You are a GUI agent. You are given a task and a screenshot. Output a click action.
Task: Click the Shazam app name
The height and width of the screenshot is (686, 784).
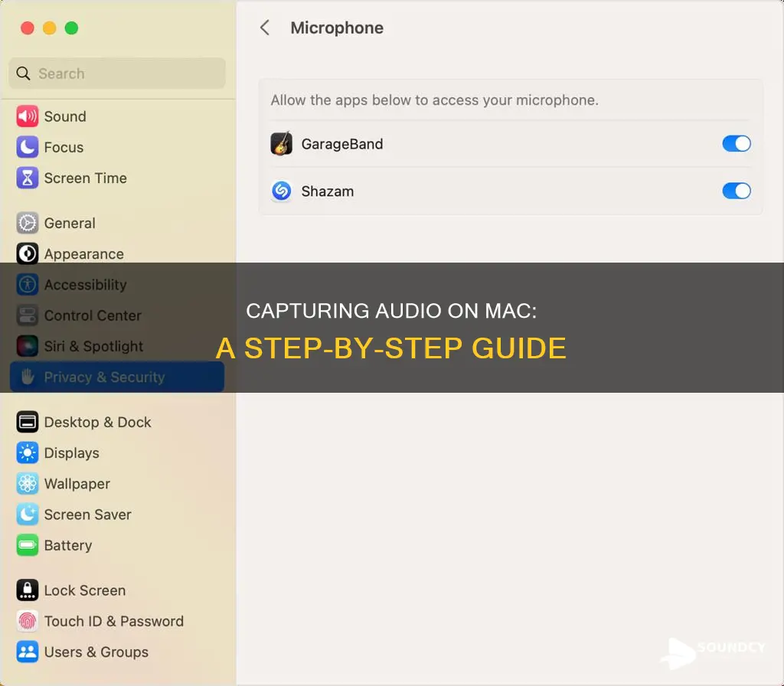point(328,191)
